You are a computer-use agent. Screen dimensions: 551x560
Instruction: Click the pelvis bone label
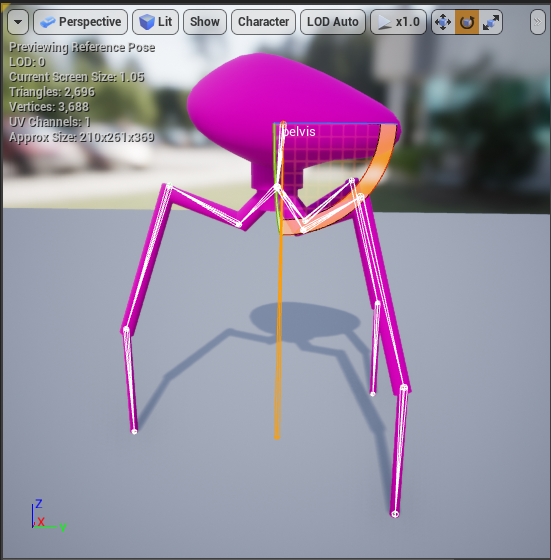click(x=299, y=132)
